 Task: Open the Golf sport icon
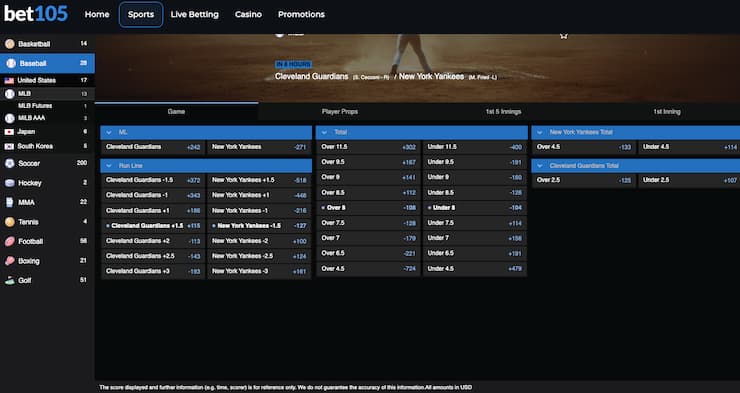click(x=9, y=280)
